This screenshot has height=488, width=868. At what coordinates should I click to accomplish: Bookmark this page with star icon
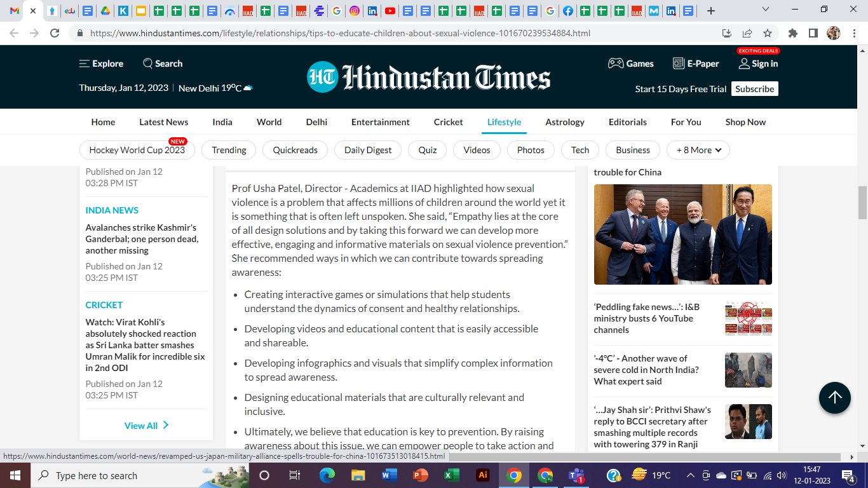(768, 33)
